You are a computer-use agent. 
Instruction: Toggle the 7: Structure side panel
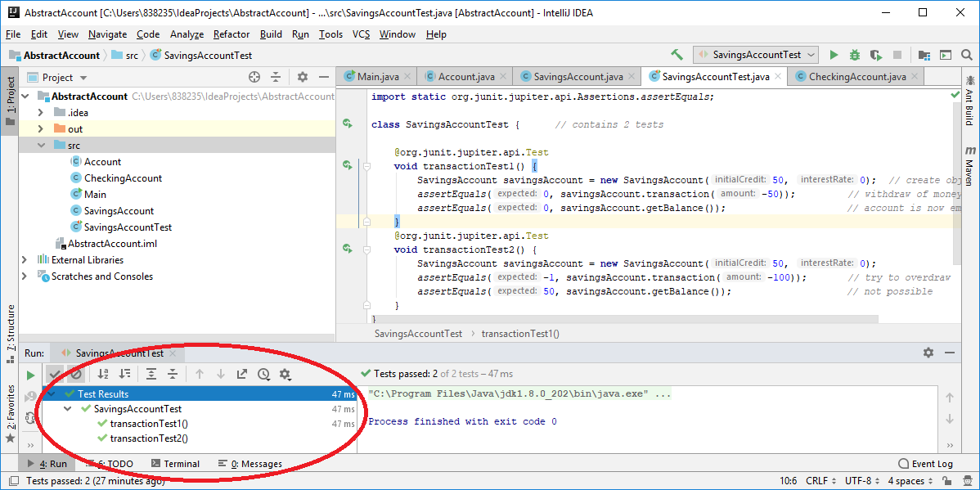[x=9, y=335]
